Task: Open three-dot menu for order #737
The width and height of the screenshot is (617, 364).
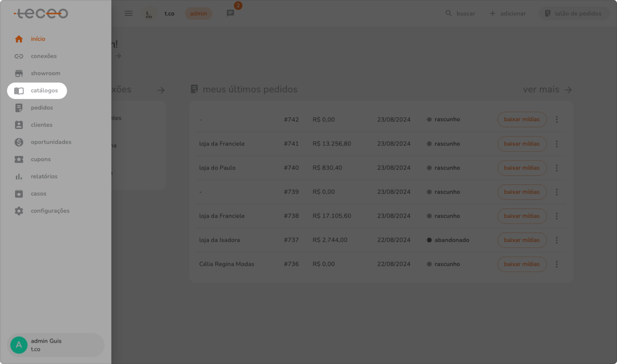Action: [556, 240]
